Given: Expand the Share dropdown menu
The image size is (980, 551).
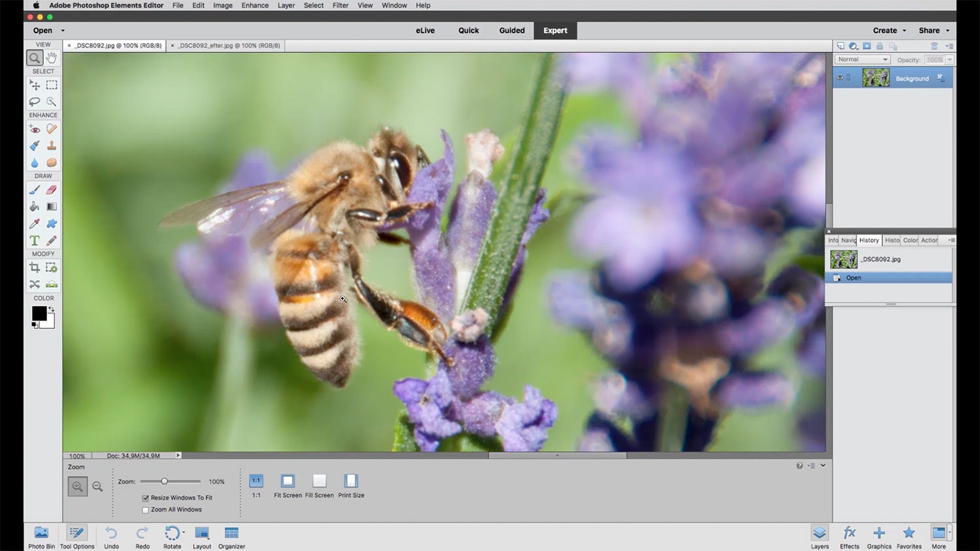Looking at the screenshot, I should (934, 31).
